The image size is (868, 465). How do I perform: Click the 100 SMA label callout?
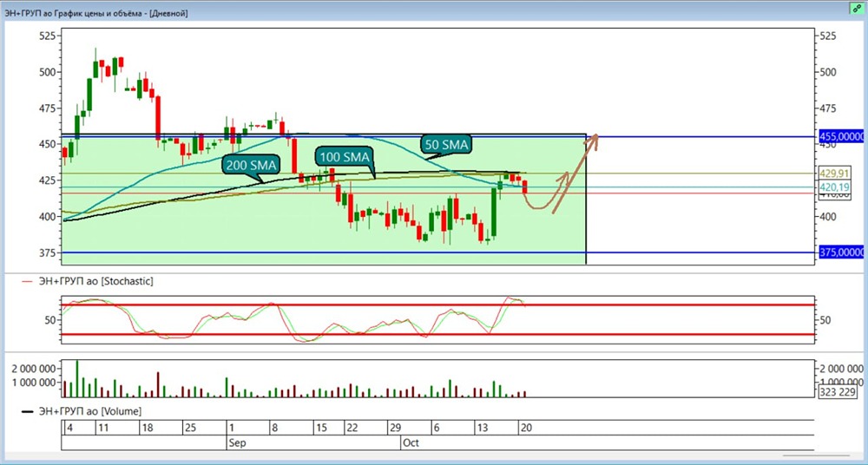coord(345,157)
